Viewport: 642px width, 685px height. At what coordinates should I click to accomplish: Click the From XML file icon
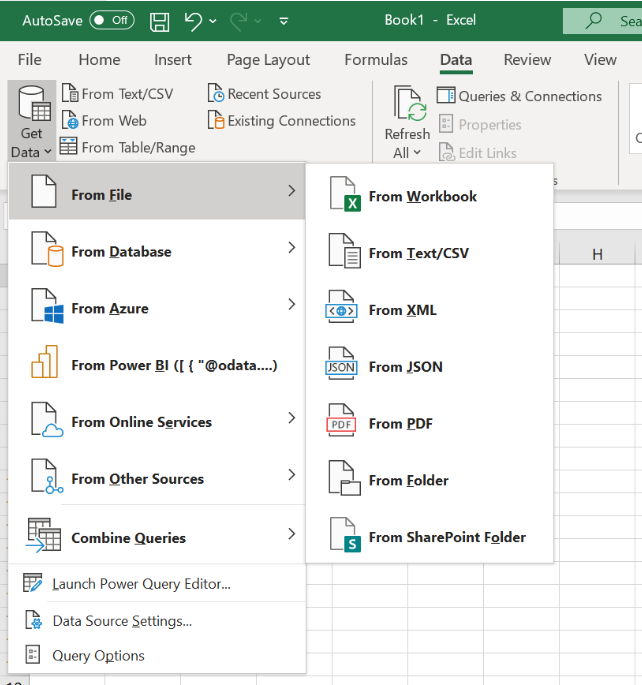342,307
